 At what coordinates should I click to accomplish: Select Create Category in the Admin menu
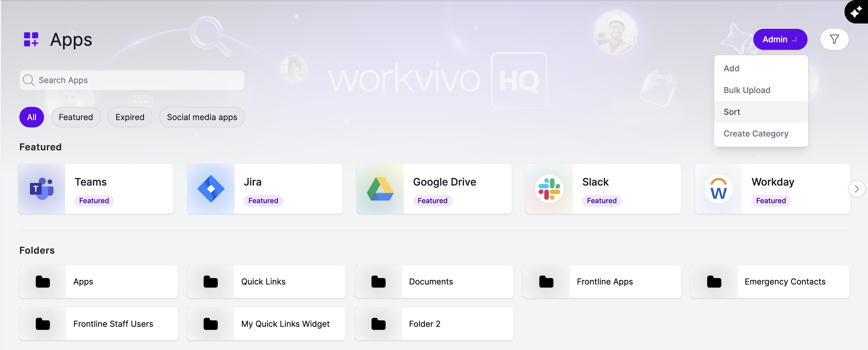tap(761, 134)
